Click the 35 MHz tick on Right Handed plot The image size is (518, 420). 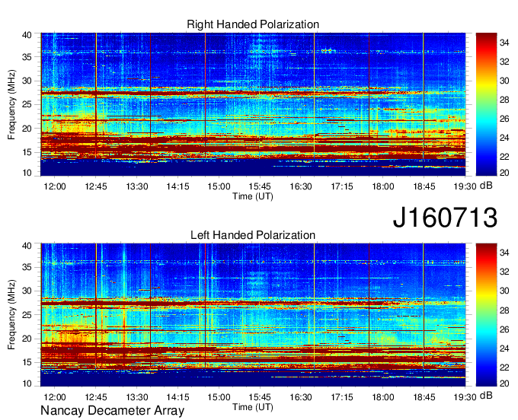pyautogui.click(x=27, y=57)
